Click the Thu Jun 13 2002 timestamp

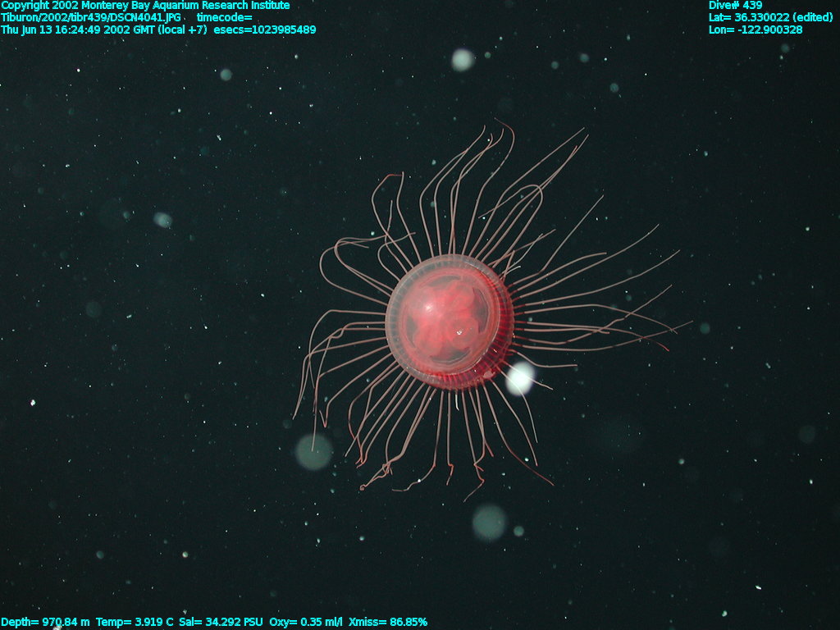coord(103,30)
